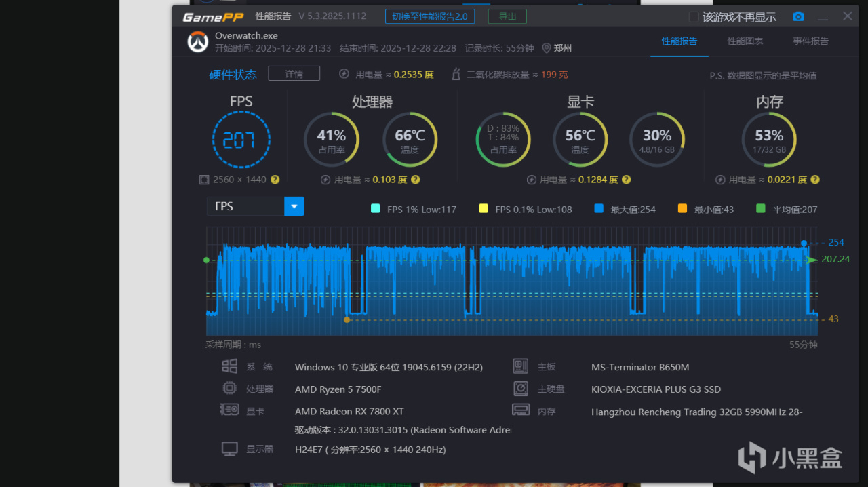Screen dimensions: 868x487
Task: Click the Windows system icon in specs list
Action: point(230,366)
